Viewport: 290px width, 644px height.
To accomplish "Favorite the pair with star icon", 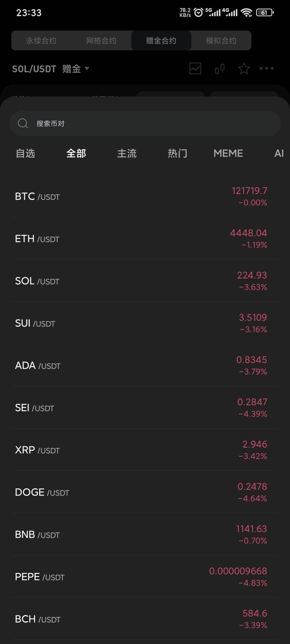I will [244, 69].
